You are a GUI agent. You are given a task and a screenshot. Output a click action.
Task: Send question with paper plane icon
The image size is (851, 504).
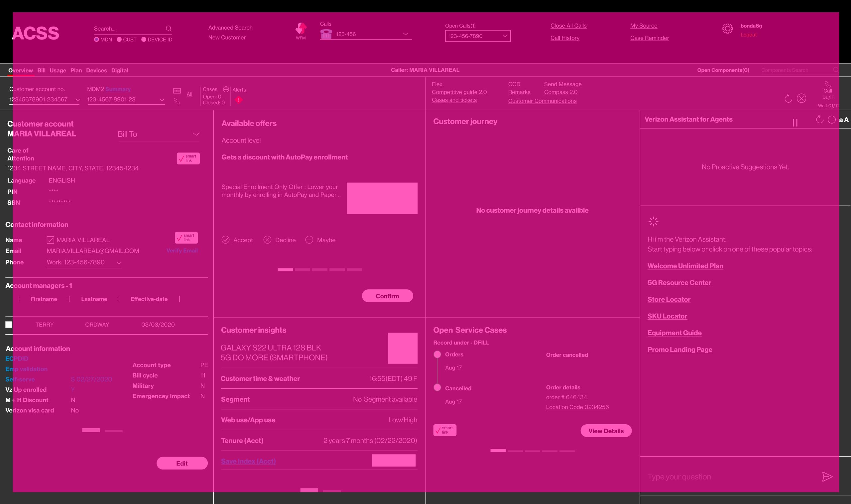pos(827,476)
